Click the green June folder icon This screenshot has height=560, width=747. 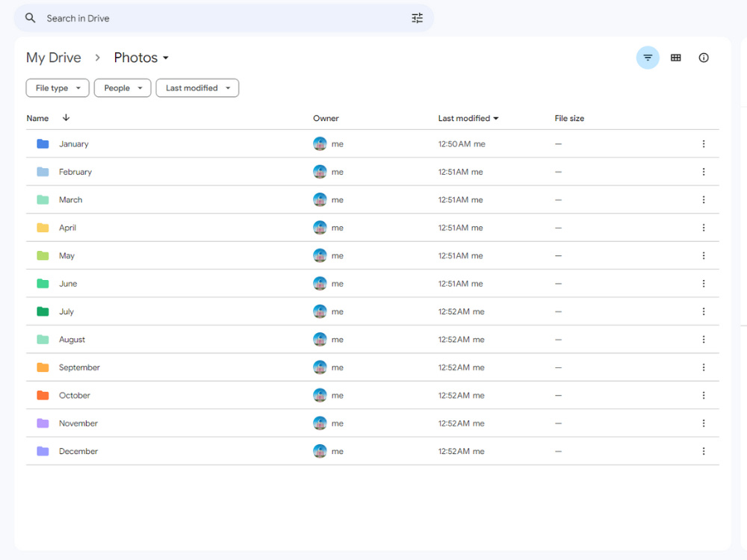pos(43,283)
